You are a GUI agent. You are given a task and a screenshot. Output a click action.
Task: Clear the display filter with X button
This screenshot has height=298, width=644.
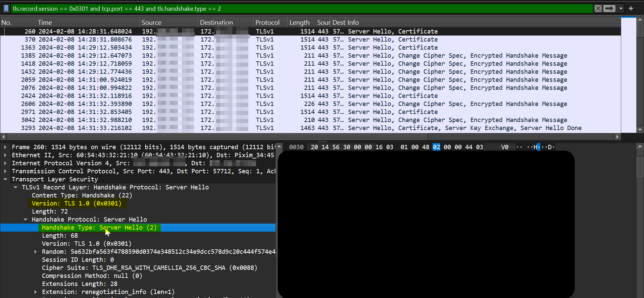[x=598, y=8]
